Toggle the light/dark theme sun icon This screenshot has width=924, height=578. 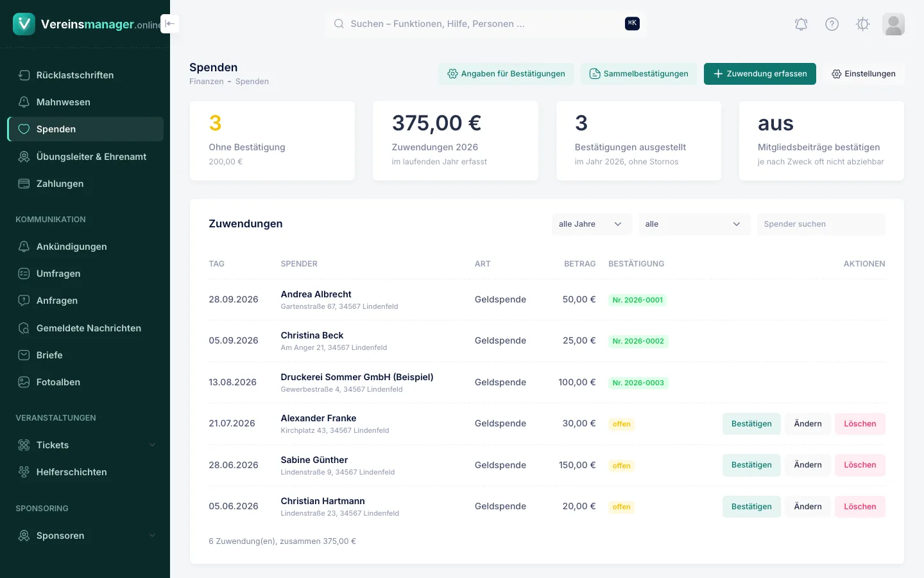[x=862, y=24]
